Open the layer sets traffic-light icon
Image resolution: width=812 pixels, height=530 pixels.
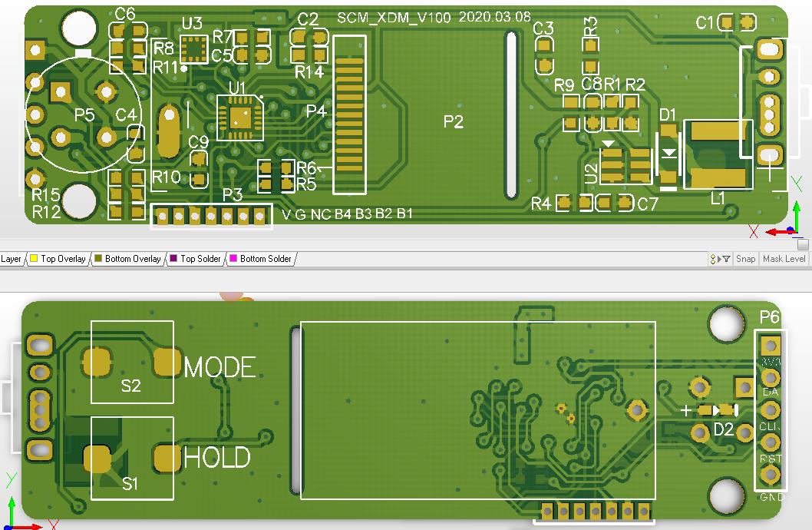point(713,259)
